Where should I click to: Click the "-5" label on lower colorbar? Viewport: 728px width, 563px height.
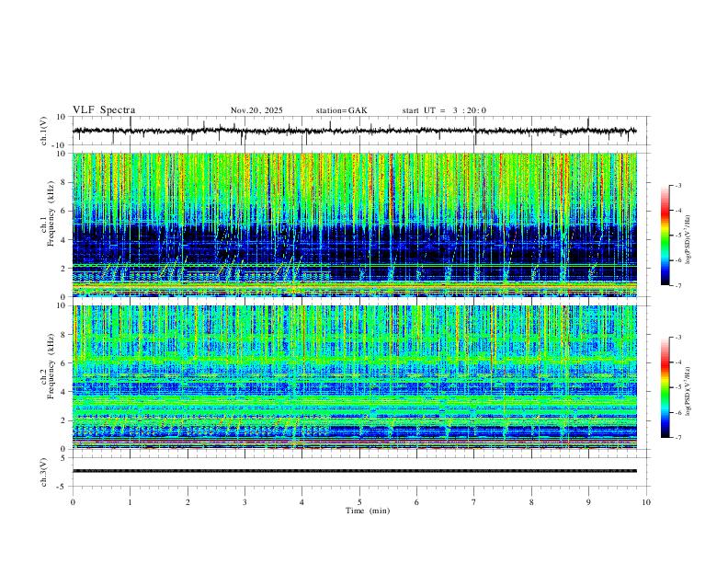[x=678, y=387]
